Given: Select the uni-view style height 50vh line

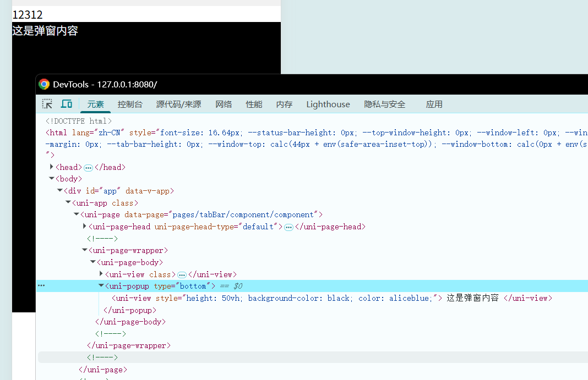Looking at the screenshot, I should 275,298.
